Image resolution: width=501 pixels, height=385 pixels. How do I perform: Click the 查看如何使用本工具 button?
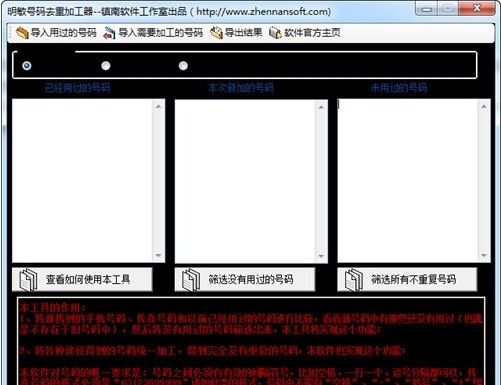click(82, 279)
